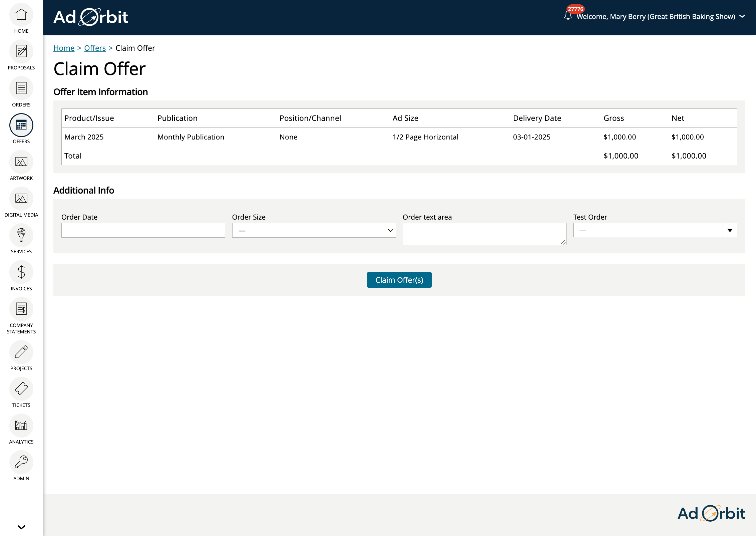The width and height of the screenshot is (756, 536).
Task: Expand the Mary Berry user menu
Action: (742, 16)
